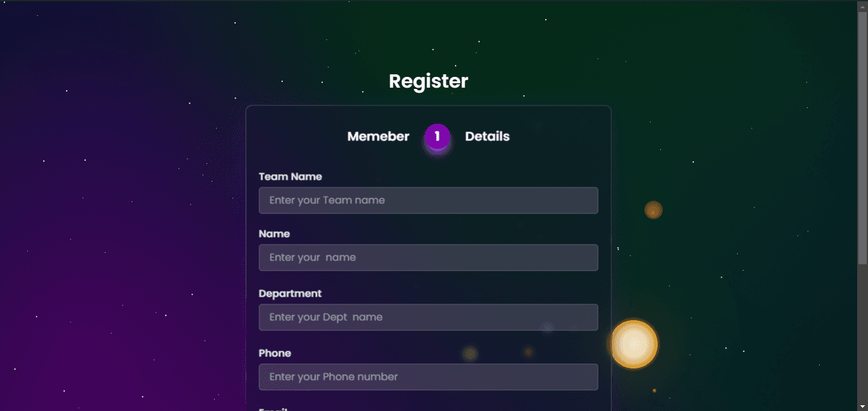The height and width of the screenshot is (411, 868).
Task: Click the Details heading text
Action: pyautogui.click(x=487, y=137)
